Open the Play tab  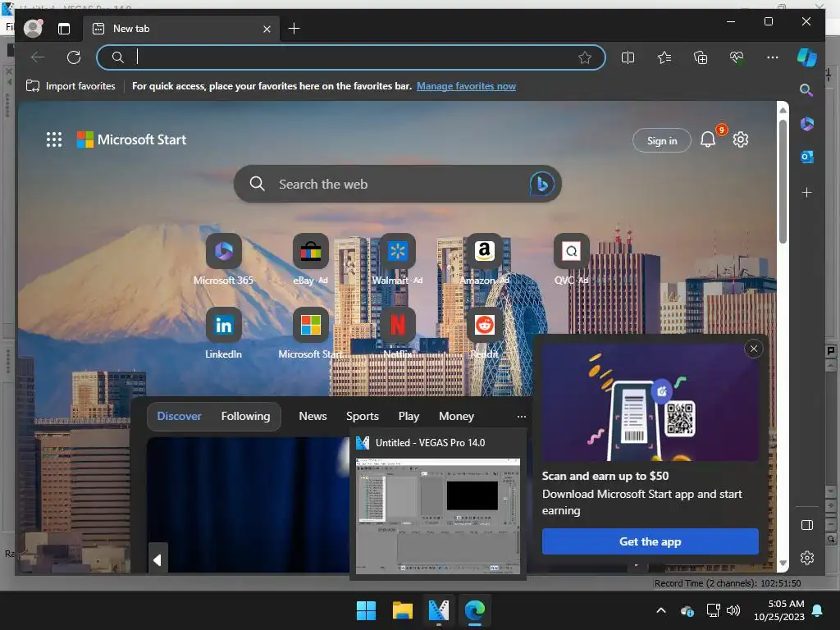coord(409,416)
